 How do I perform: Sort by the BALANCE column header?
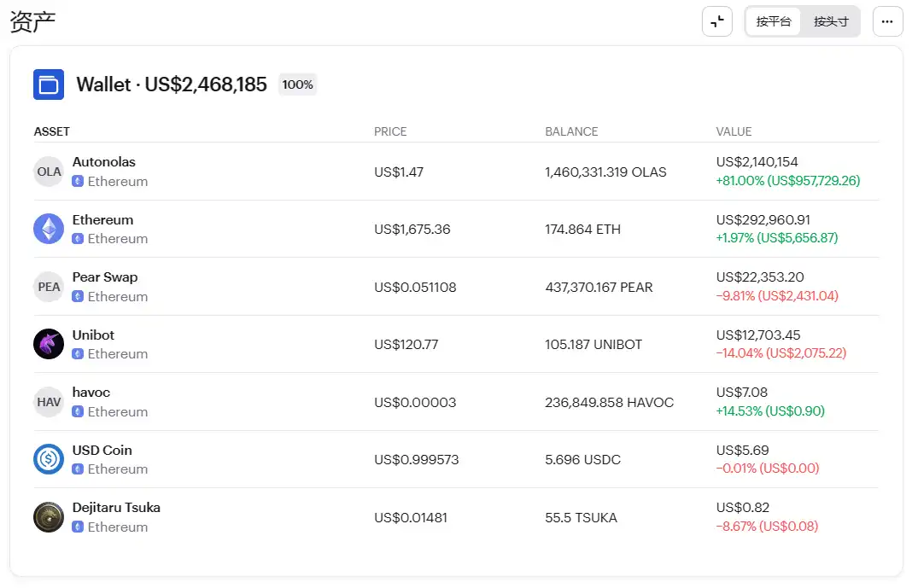(x=571, y=131)
